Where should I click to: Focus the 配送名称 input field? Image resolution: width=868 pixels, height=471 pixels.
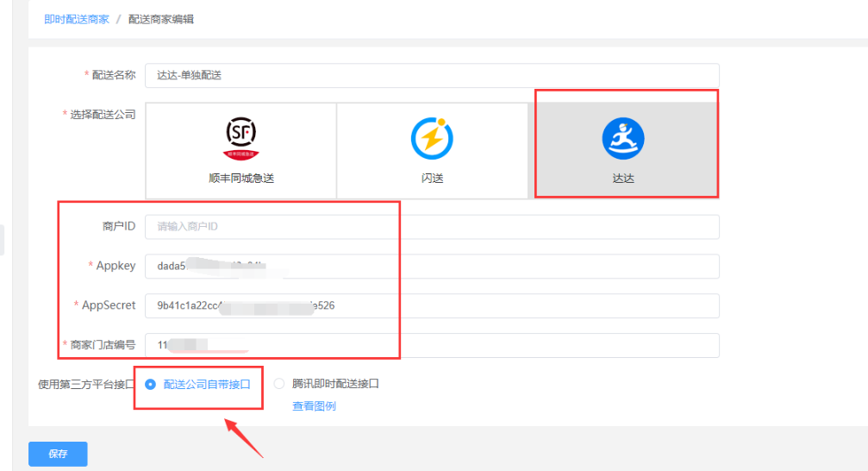click(x=432, y=75)
